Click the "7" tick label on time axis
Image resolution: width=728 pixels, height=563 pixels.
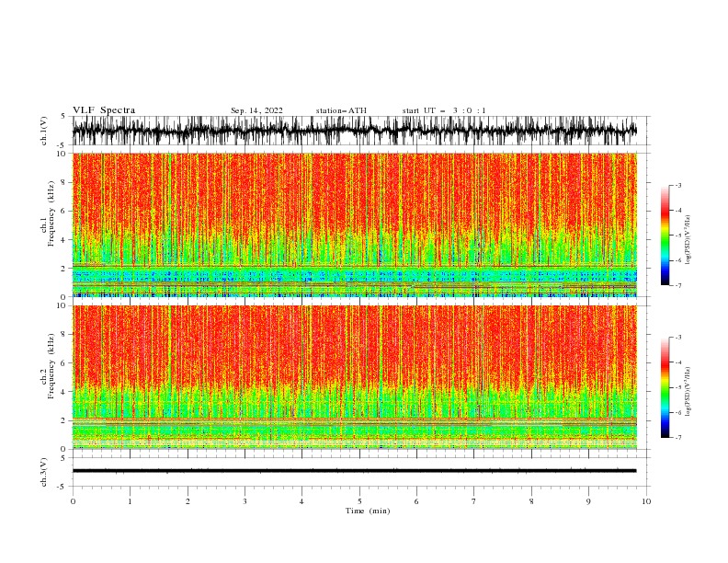click(x=474, y=501)
